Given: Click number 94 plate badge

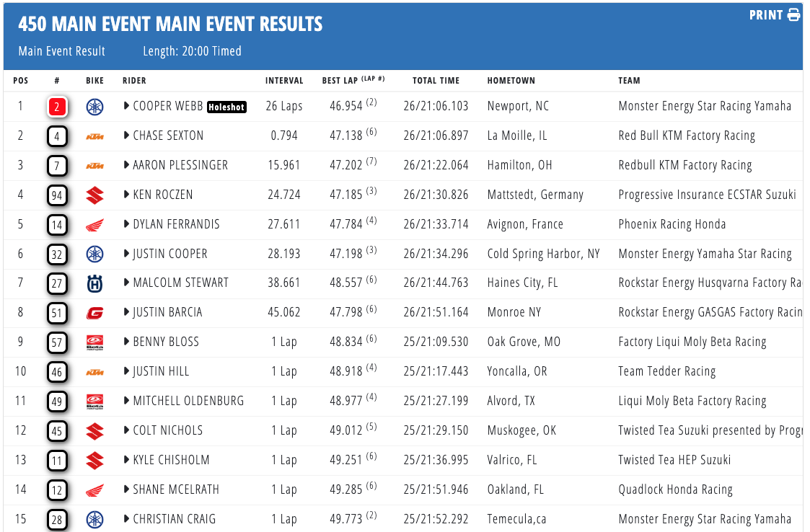Looking at the screenshot, I should pyautogui.click(x=58, y=195).
